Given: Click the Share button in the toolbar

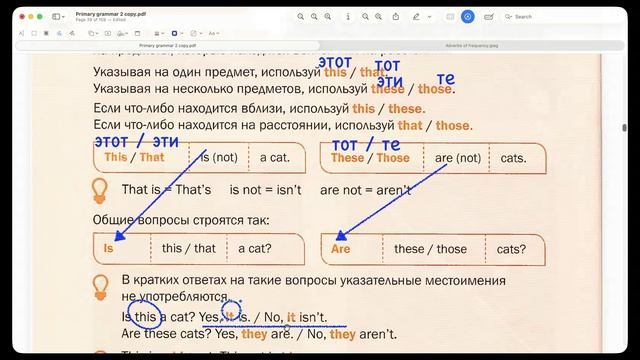Looking at the screenshot, I should coord(396,17).
